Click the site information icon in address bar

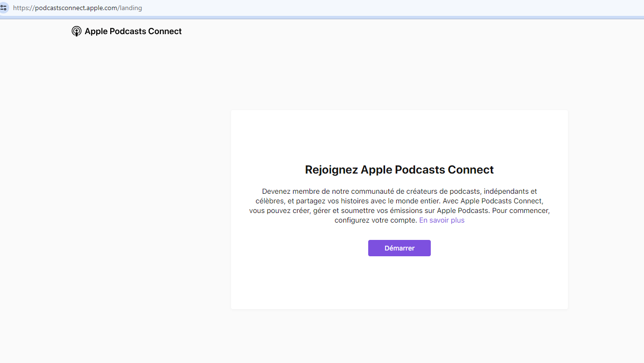pos(4,8)
